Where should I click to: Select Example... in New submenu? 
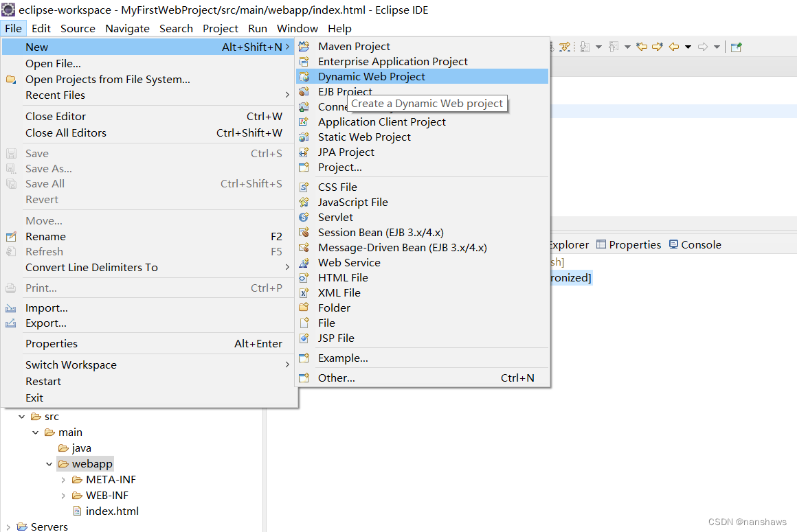[x=423, y=358]
